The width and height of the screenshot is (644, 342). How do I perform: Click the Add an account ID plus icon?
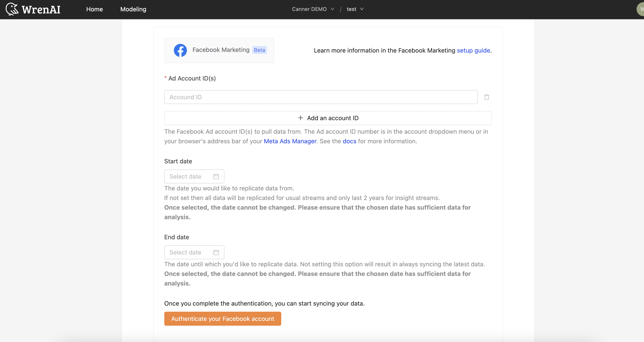pos(299,117)
